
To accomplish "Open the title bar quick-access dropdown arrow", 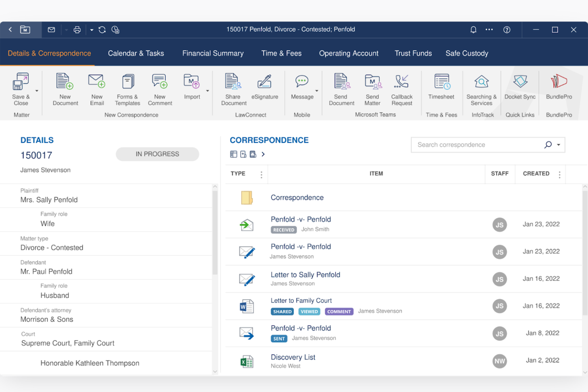I will pos(91,30).
